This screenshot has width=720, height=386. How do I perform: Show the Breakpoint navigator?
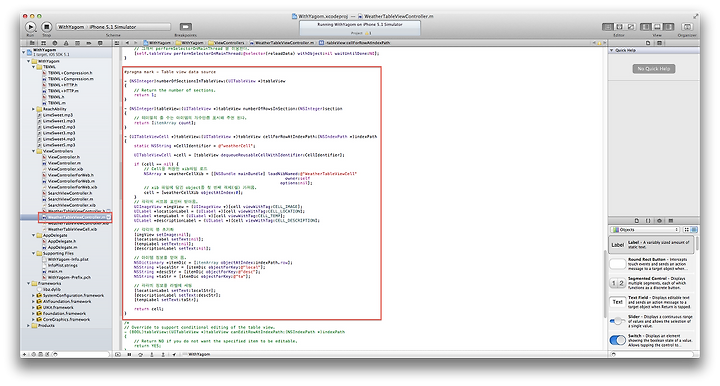click(x=89, y=43)
